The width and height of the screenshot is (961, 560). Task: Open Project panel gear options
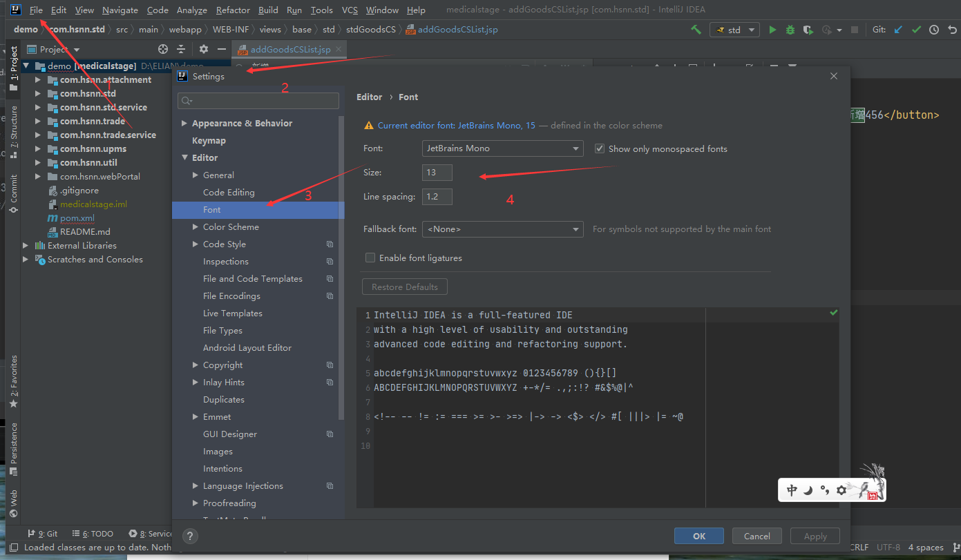point(203,49)
